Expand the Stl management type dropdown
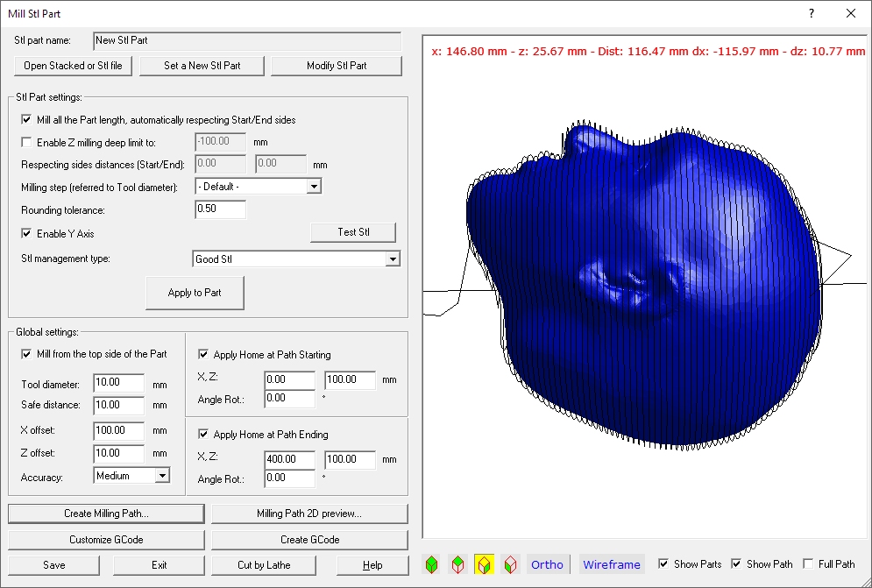 click(x=393, y=259)
